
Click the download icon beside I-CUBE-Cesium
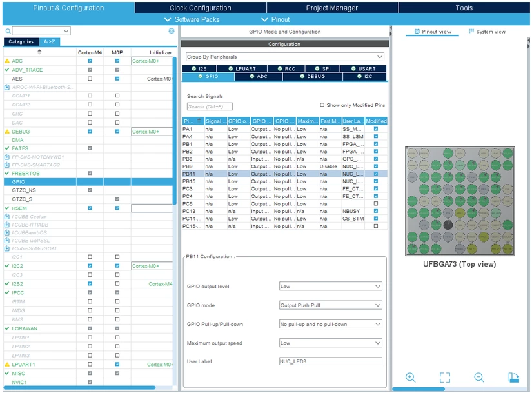pos(7,216)
